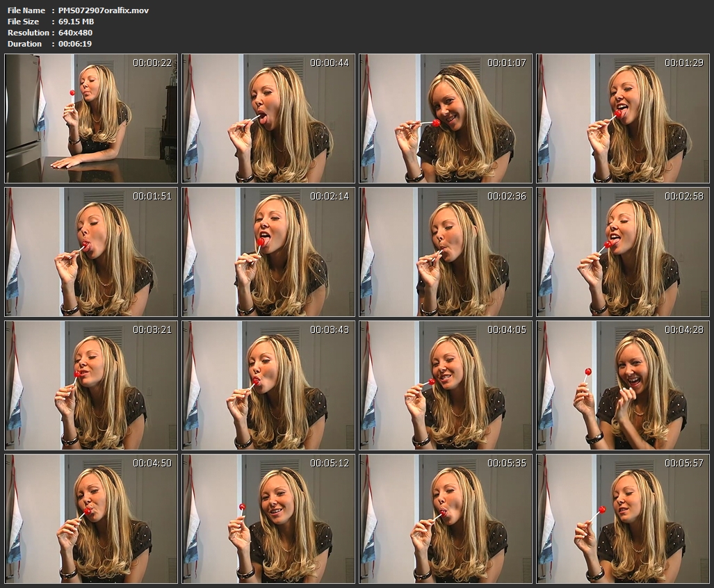Click the 00:06:19 duration value
714x588 pixels.
coord(75,44)
